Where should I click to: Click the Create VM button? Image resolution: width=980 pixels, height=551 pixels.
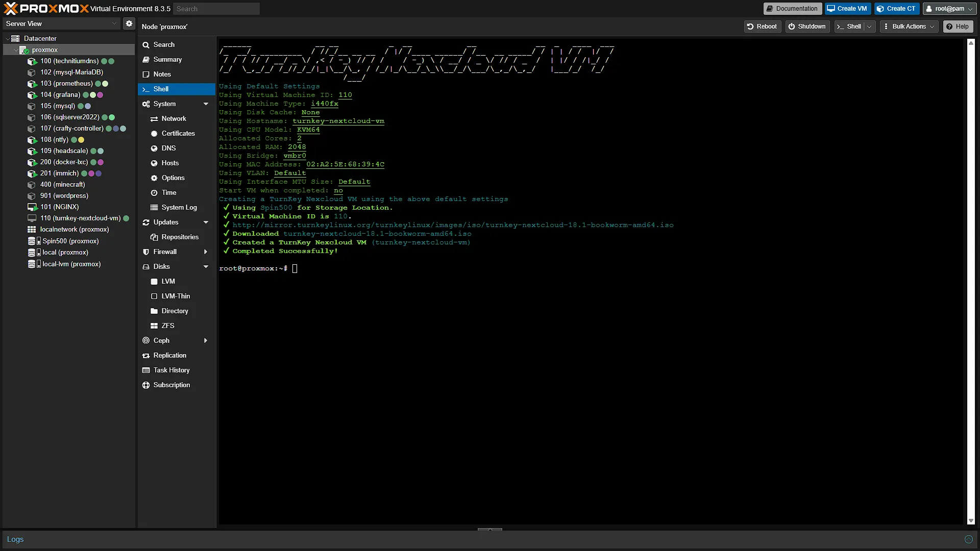pos(847,9)
